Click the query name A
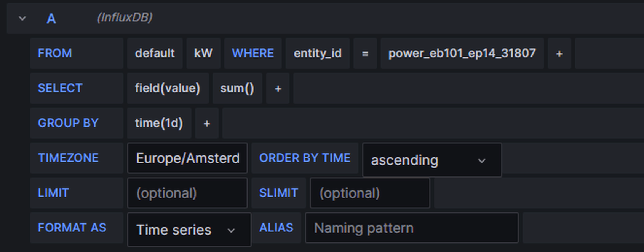Image resolution: width=644 pixels, height=252 pixels. click(x=51, y=19)
